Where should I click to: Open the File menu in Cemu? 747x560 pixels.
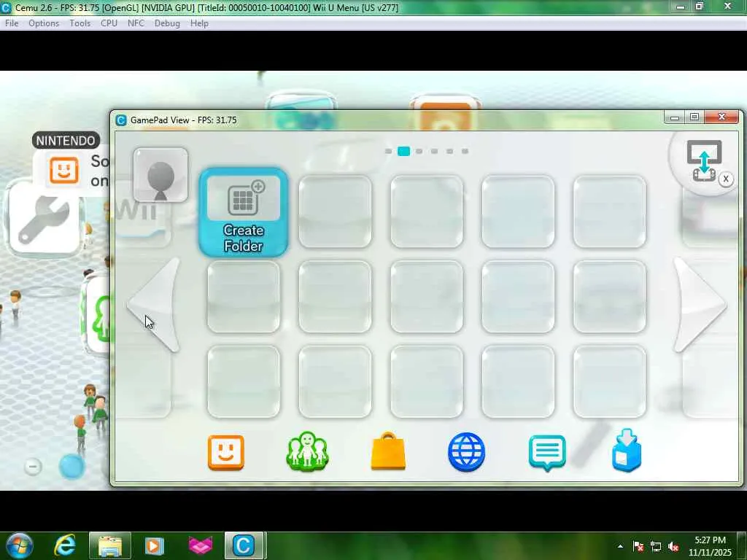pos(12,23)
